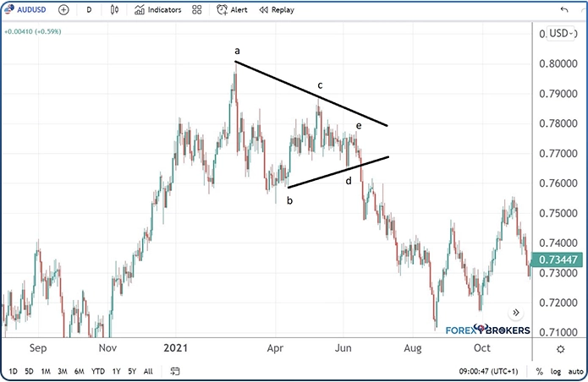588x382 pixels.
Task: Open chart settings gear icon
Action: [561, 348]
